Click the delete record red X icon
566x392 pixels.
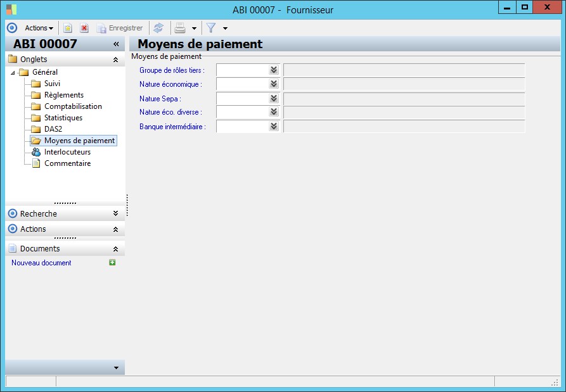84,28
